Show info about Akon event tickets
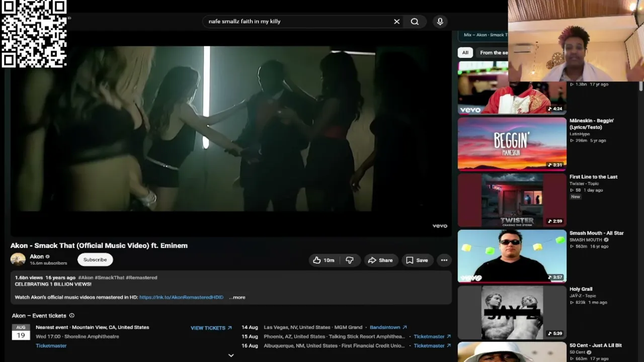Viewport: 644px width, 362px height. 71,316
